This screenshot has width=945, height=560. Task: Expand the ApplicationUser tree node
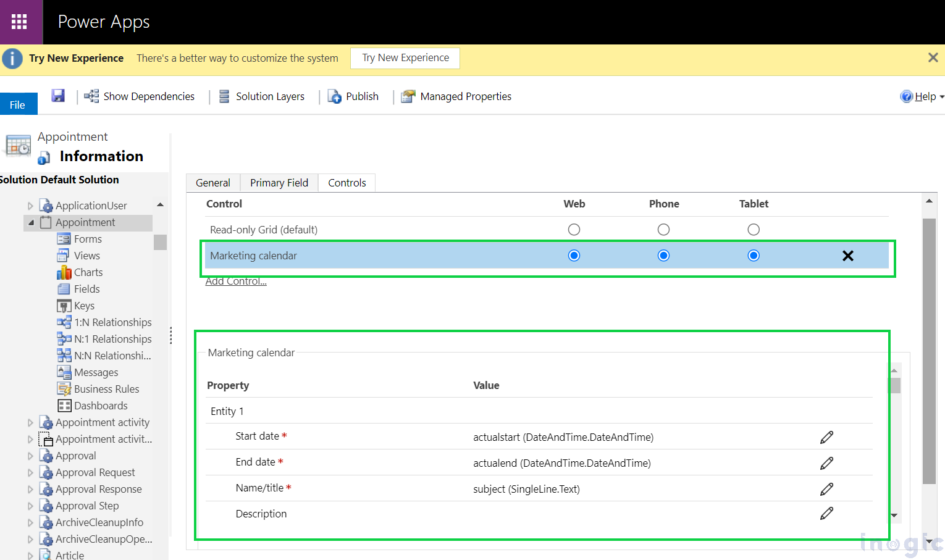tap(30, 206)
